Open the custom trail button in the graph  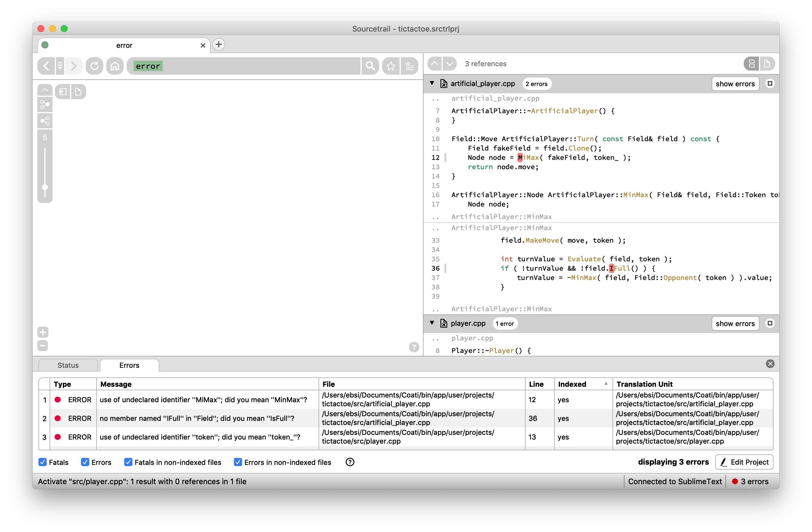[63, 92]
